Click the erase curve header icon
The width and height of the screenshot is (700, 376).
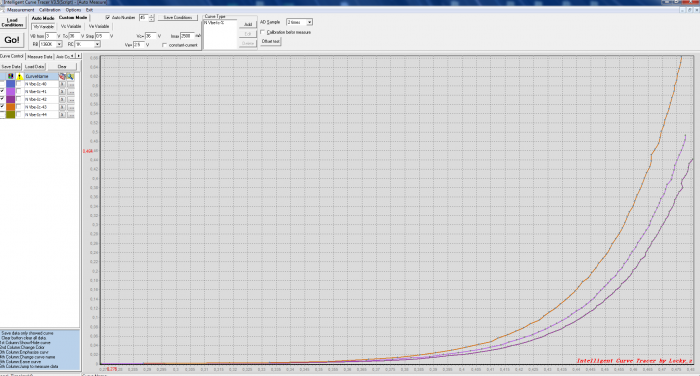pos(62,76)
